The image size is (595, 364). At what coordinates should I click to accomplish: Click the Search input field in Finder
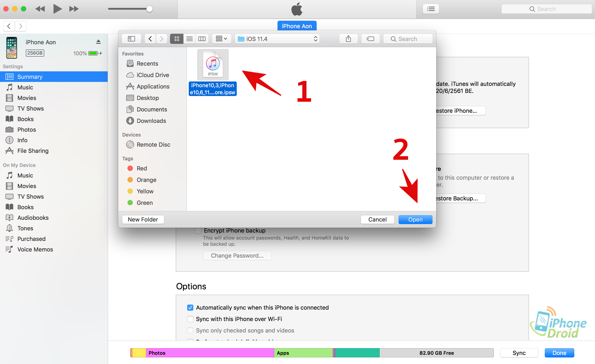tap(408, 39)
